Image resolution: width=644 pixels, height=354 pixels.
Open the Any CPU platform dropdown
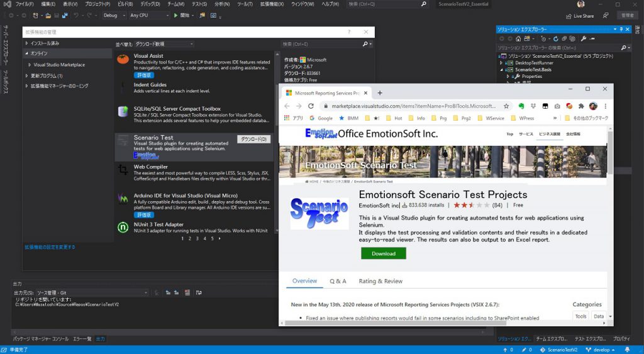pyautogui.click(x=149, y=15)
